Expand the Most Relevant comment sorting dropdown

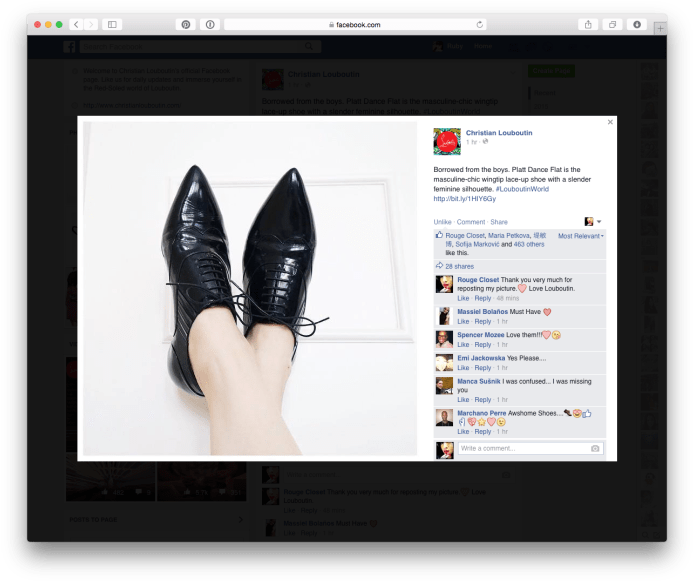click(580, 236)
